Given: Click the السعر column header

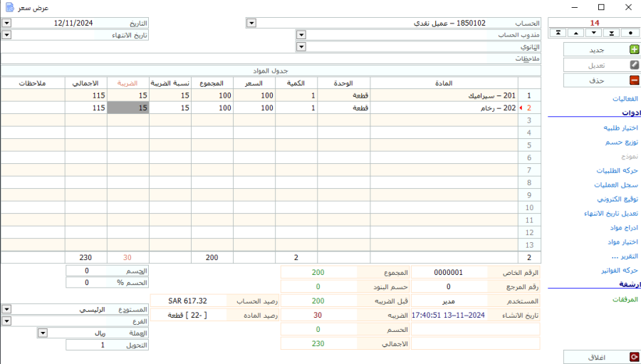Looking at the screenshot, I should click(x=254, y=83).
